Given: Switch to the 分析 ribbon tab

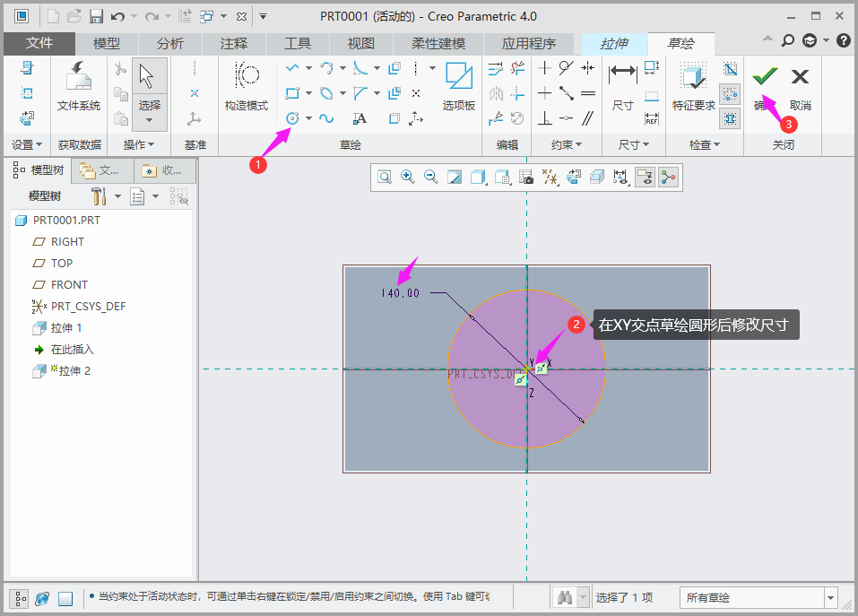Looking at the screenshot, I should (169, 43).
